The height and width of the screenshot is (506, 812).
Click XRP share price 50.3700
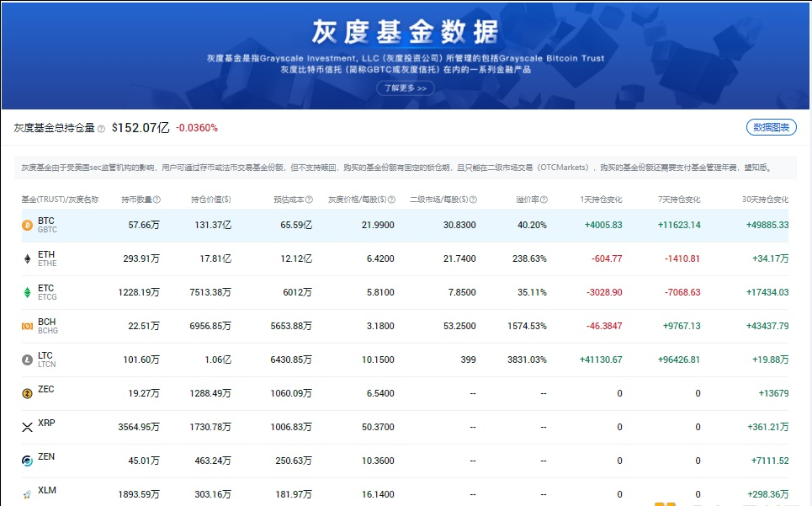378,427
